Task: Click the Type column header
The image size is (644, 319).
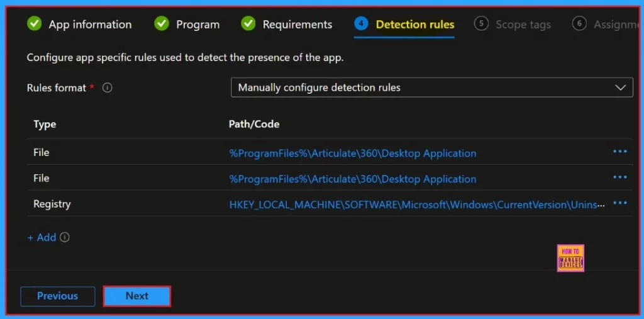Action: pyautogui.click(x=45, y=124)
